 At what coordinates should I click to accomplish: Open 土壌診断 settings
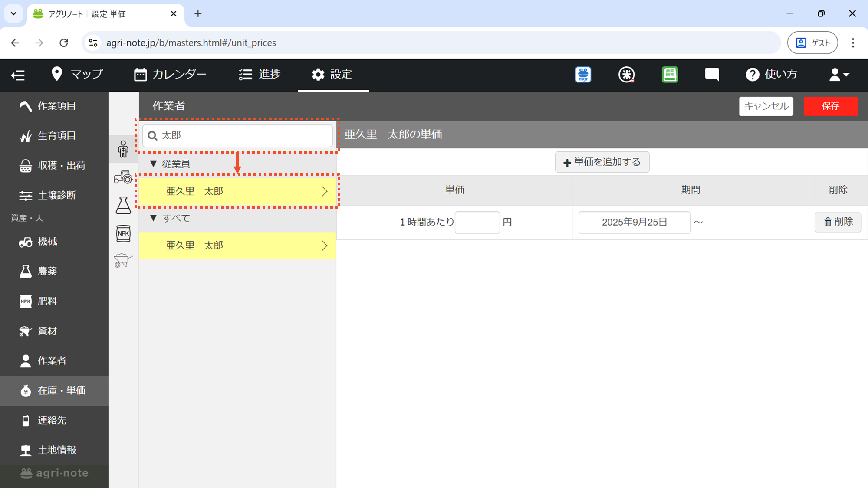(x=54, y=195)
